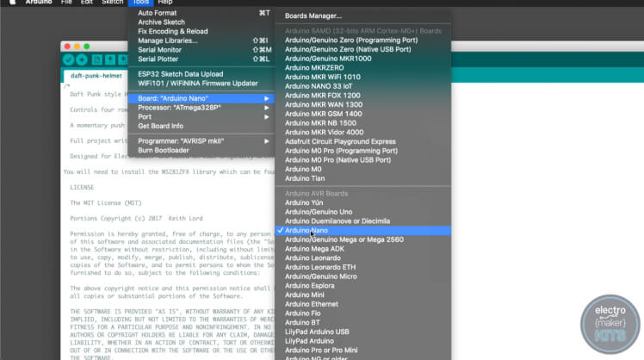This screenshot has width=644, height=360.
Task: Click the Apple logo in menu bar
Action: pyautogui.click(x=12, y=2)
